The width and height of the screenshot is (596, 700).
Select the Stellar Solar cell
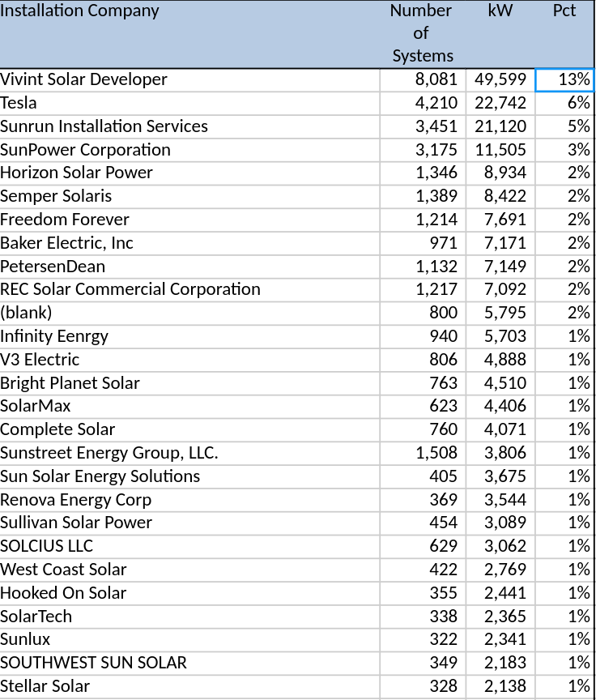coord(189,686)
